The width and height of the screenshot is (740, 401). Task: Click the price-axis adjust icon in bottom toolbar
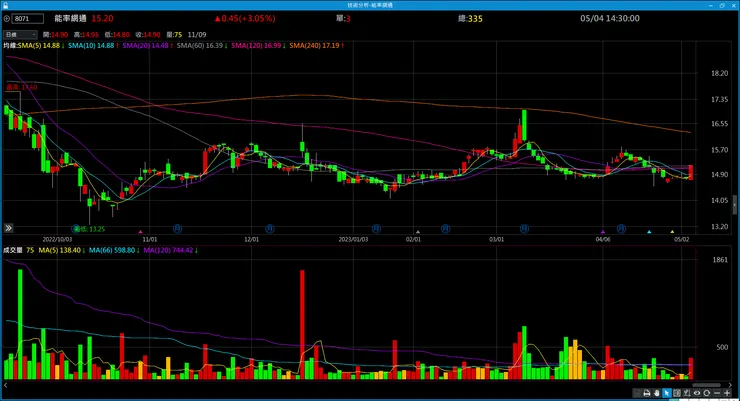coord(687,393)
